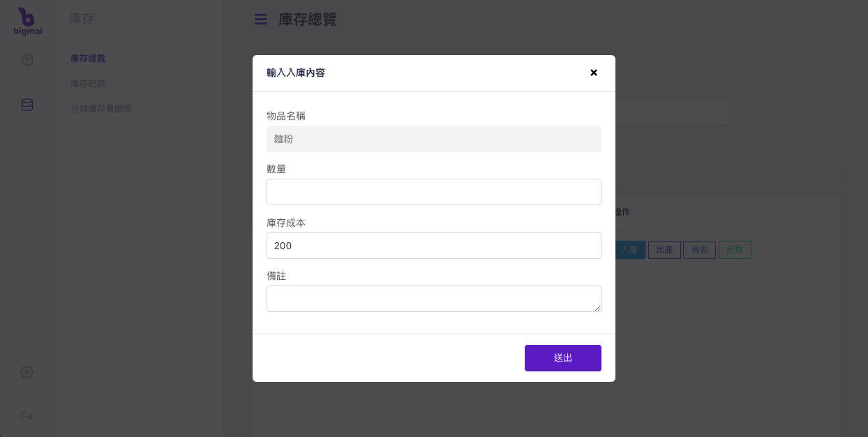This screenshot has height=437, width=868.
Task: Click the 出庫 action button
Action: (x=664, y=250)
